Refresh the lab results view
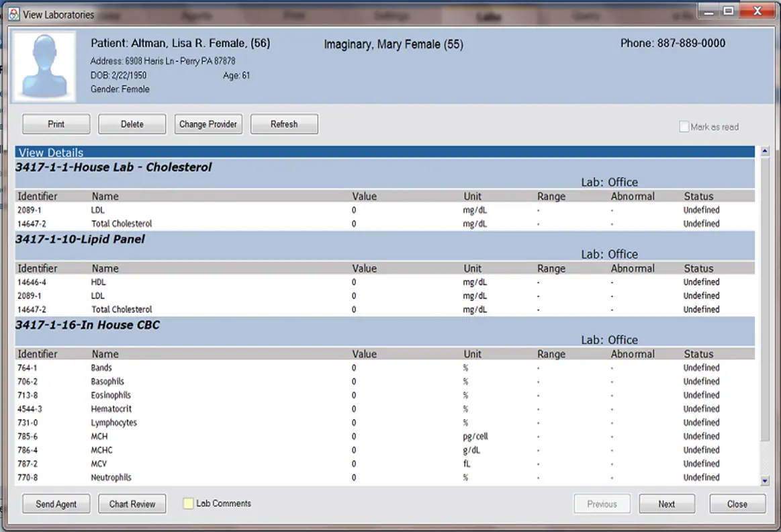Screen dimensions: 781x532 pos(284,124)
